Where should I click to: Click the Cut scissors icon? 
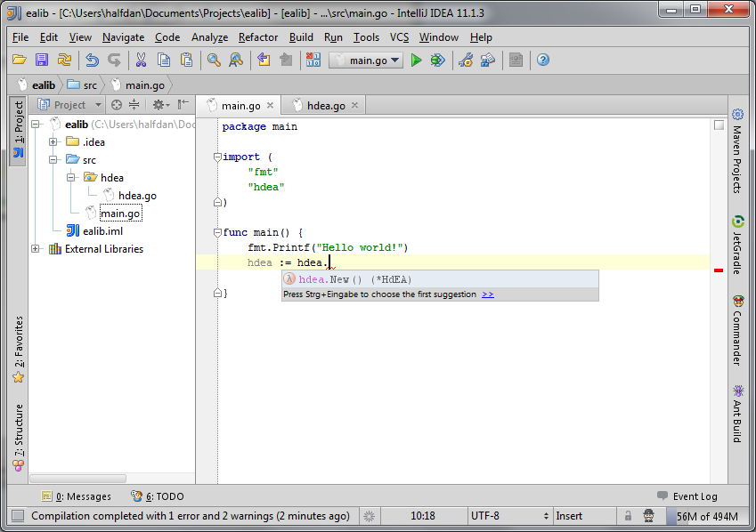click(x=140, y=60)
